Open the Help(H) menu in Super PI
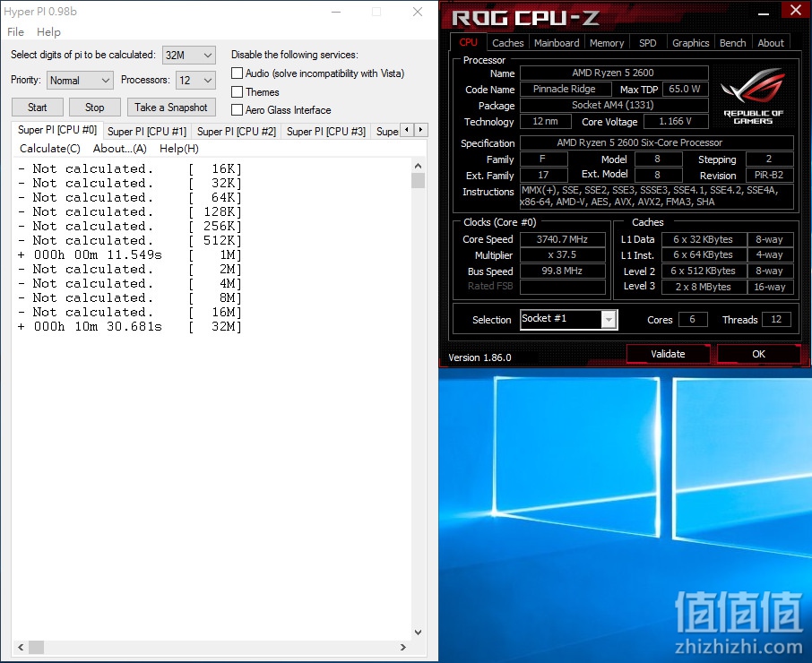This screenshot has height=663, width=812. tap(179, 149)
